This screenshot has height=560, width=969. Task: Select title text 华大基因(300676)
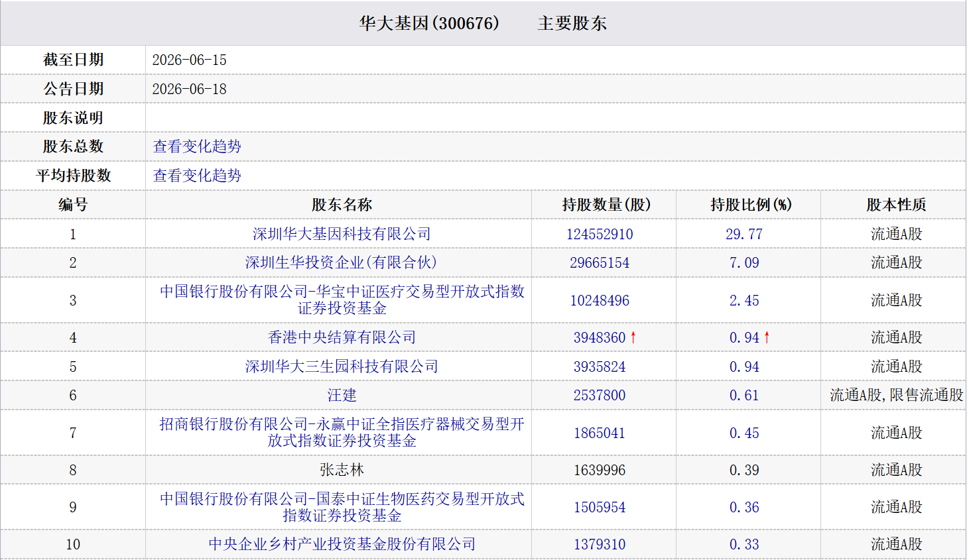point(429,23)
